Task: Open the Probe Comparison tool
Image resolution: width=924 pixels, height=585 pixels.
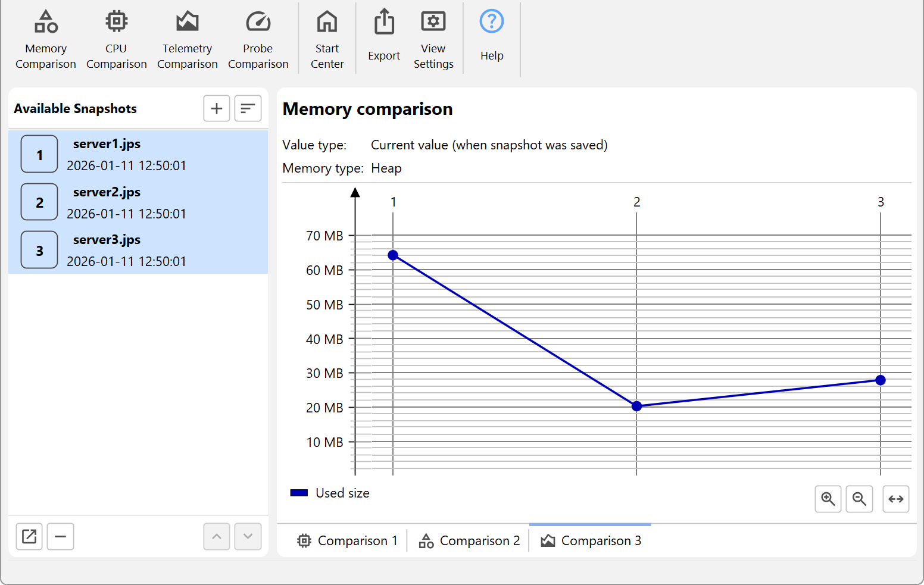Action: coord(258,39)
